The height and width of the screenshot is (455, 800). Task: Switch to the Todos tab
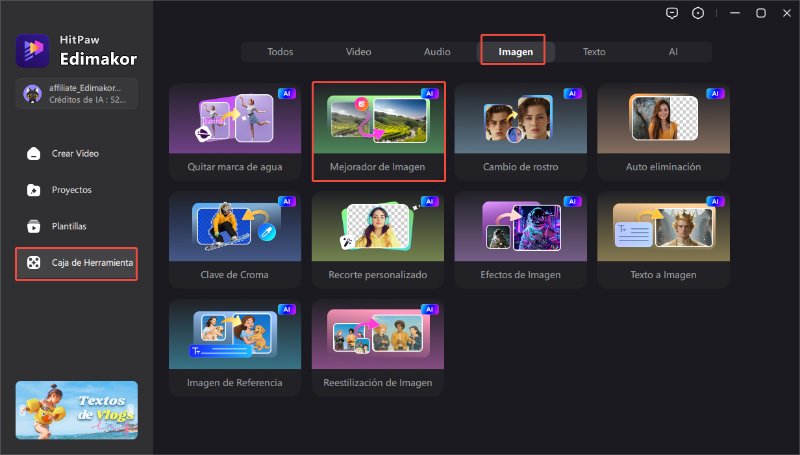pos(280,51)
